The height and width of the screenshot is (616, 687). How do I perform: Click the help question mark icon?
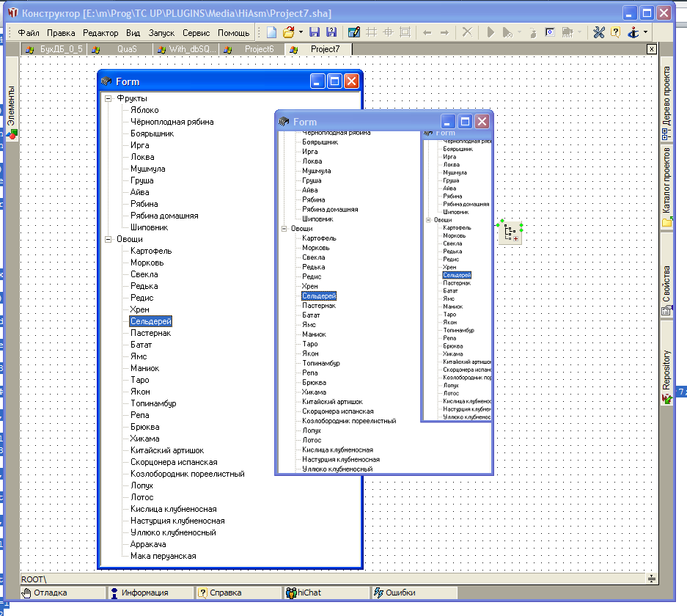pyautogui.click(x=615, y=32)
